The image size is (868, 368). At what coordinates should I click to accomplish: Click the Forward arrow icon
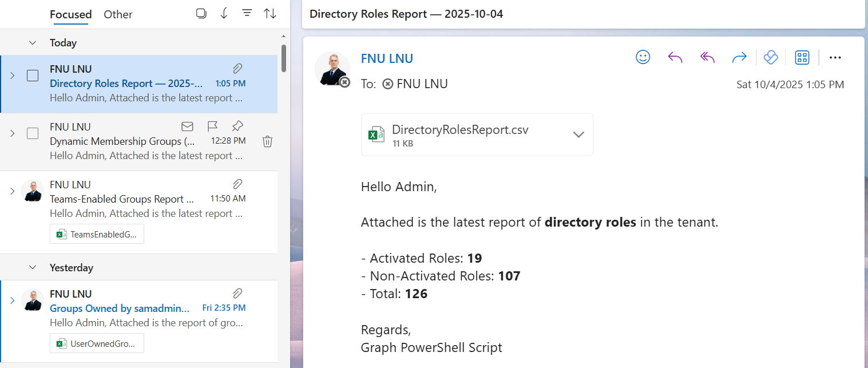tap(739, 57)
